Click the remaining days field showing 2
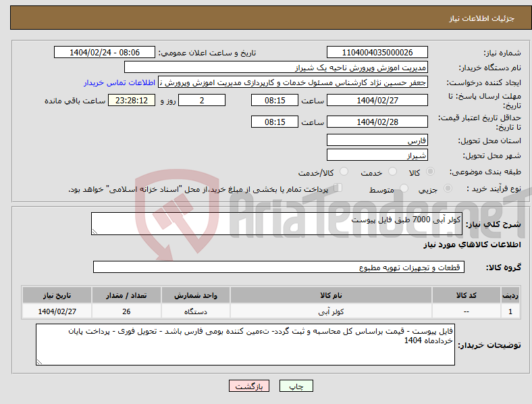 (x=202, y=100)
